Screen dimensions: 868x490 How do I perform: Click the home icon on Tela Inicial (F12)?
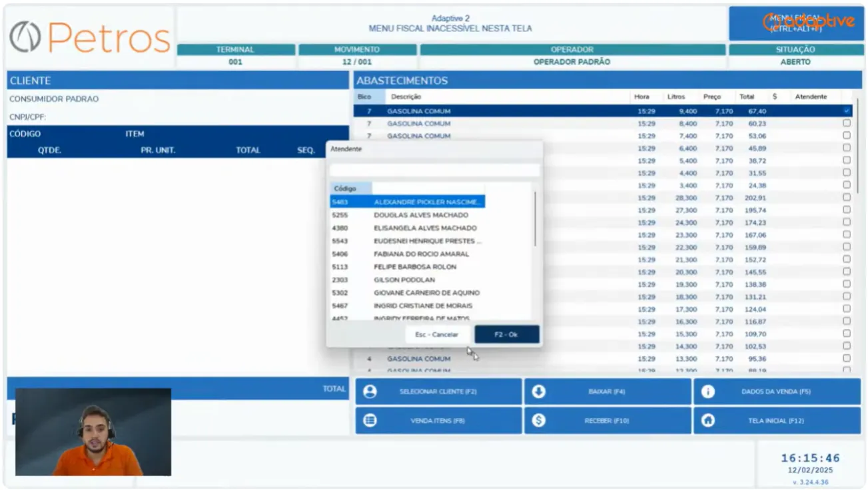(708, 421)
